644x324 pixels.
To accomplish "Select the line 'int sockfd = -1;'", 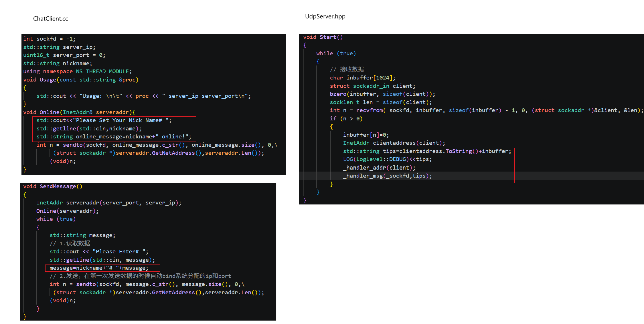I will coord(50,39).
